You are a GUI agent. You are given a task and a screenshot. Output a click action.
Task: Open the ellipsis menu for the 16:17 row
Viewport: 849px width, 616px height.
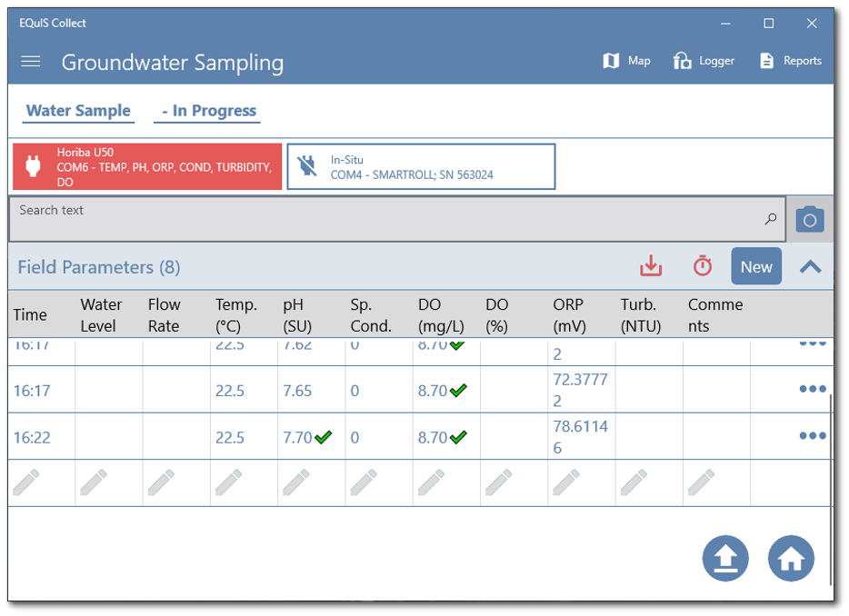pyautogui.click(x=812, y=388)
